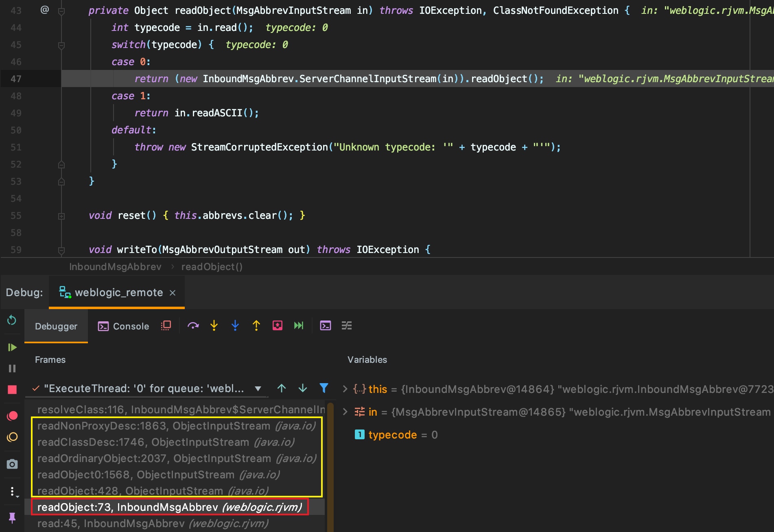Image resolution: width=774 pixels, height=532 pixels.
Task: Select the Debugger tab
Action: coord(56,326)
